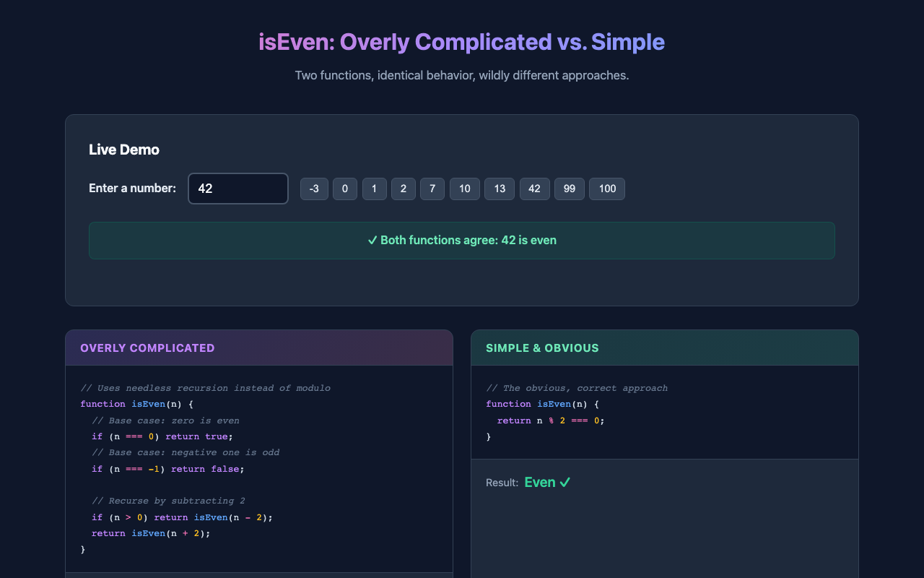Select the 13 preset number button
The width and height of the screenshot is (924, 578).
pos(500,189)
